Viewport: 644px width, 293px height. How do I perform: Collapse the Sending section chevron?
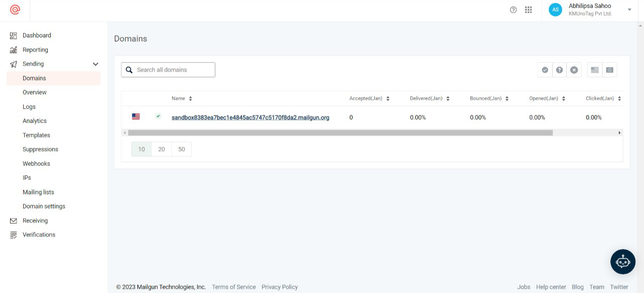[96, 64]
